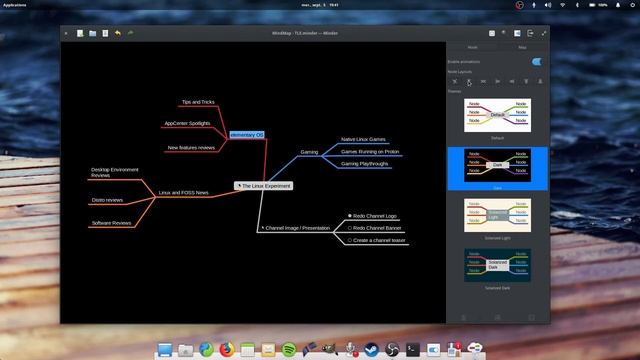Open the Applications menu in the top panel
Image resolution: width=640 pixels, height=360 pixels.
click(x=15, y=5)
